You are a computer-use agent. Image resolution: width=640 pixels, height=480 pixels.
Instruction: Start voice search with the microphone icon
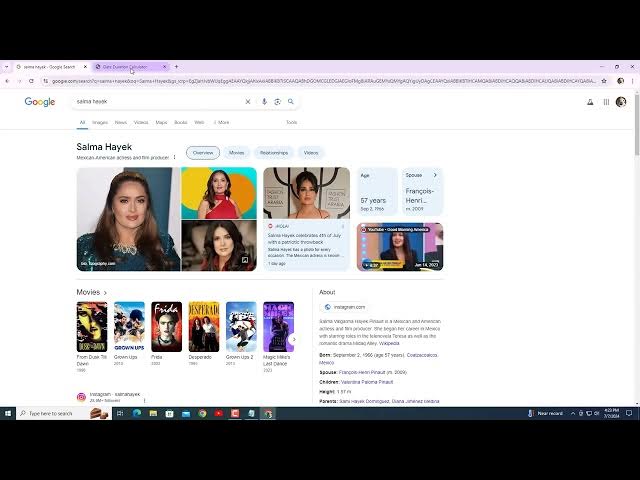(264, 102)
